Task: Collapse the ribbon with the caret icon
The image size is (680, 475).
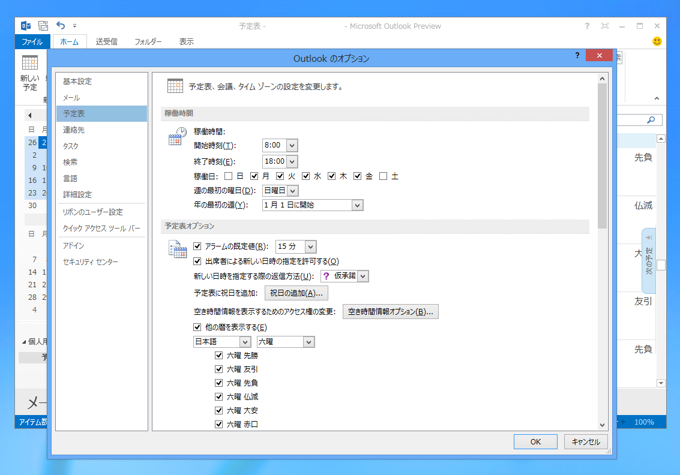Action: tap(657, 98)
